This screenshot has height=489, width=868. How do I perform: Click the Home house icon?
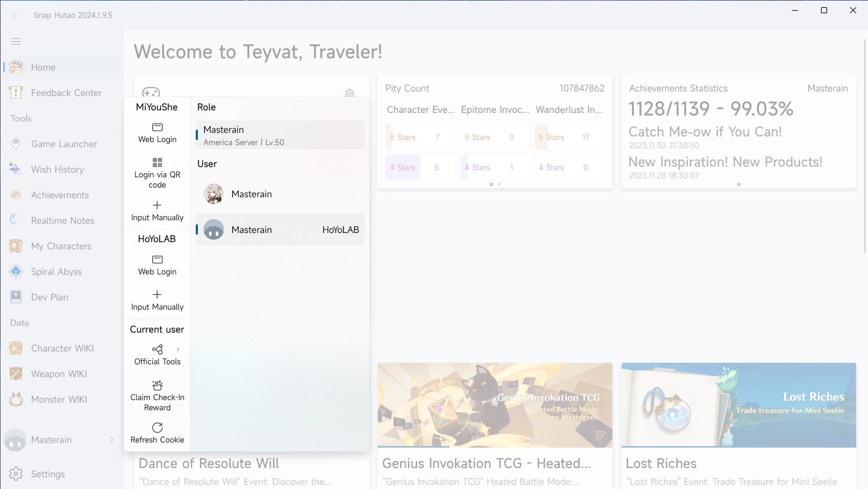(x=16, y=67)
